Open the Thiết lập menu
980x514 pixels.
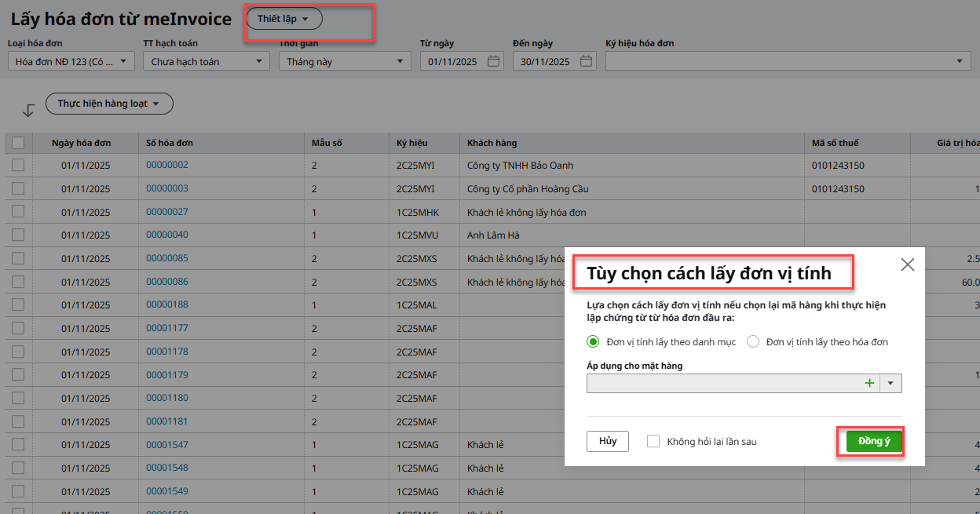[x=283, y=19]
